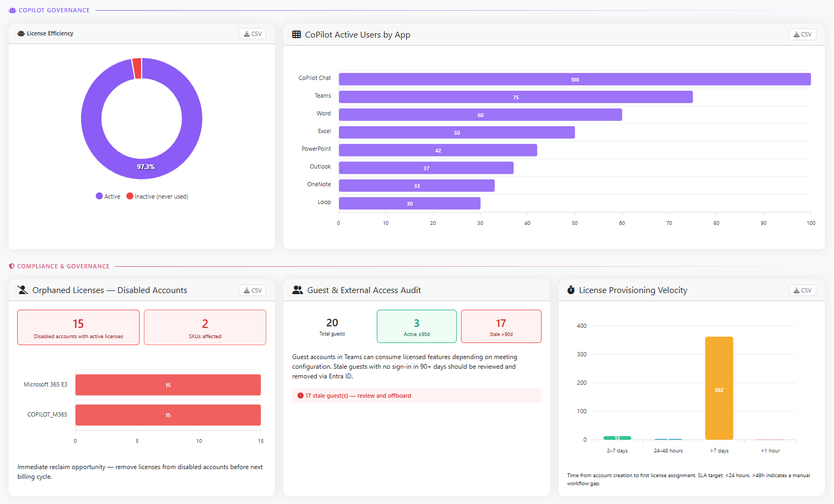Select the OneNote bar showing 33

click(x=417, y=186)
